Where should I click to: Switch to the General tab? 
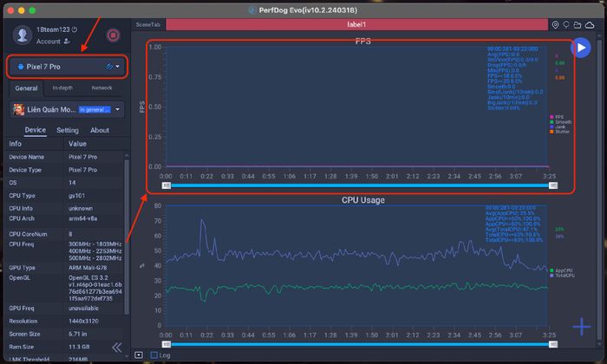point(26,88)
